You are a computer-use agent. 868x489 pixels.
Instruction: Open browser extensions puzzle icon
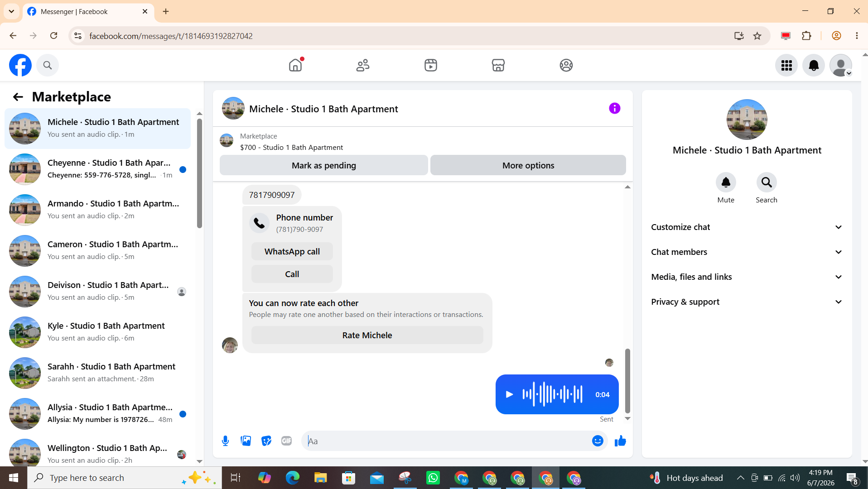tap(806, 36)
